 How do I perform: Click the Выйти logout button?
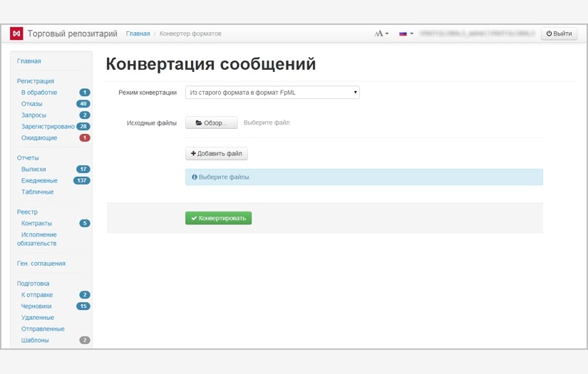[x=559, y=33]
